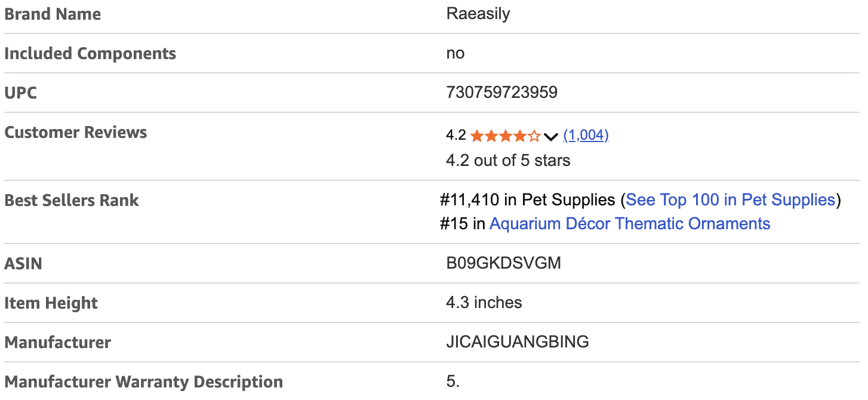
Task: Select the Item Height row label
Action: pyautogui.click(x=51, y=303)
